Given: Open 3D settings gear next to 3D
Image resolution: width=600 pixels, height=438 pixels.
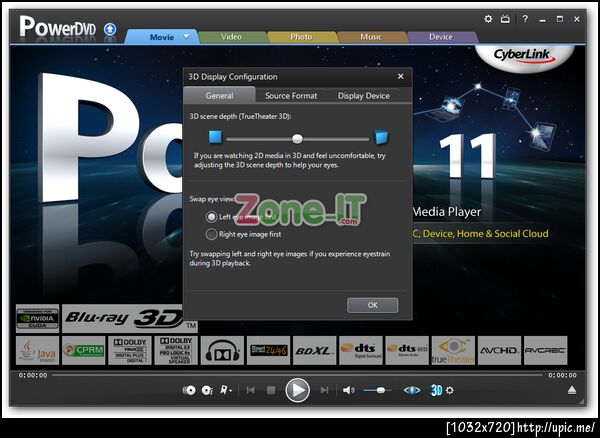Looking at the screenshot, I should click(450, 391).
